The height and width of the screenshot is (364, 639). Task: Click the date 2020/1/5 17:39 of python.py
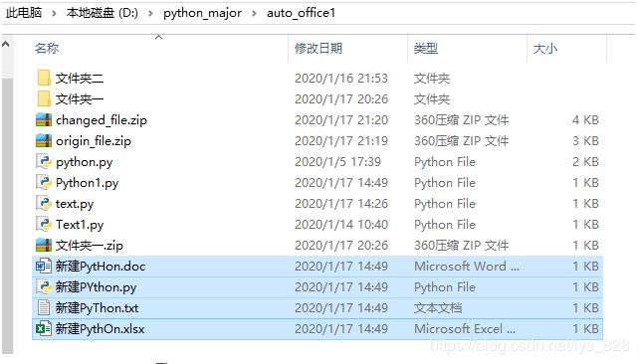(x=337, y=162)
